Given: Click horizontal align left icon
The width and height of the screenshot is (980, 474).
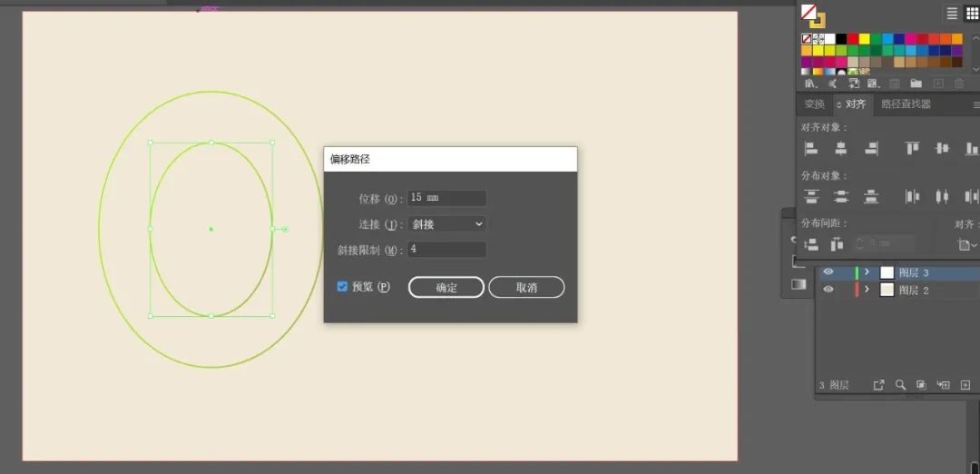Looking at the screenshot, I should [x=811, y=148].
